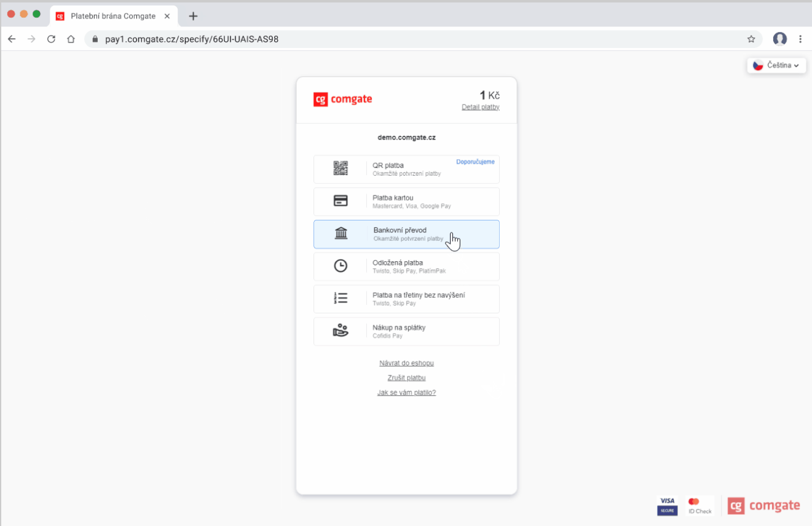Click the Zrušit platbu link
812x526 pixels.
(x=406, y=378)
